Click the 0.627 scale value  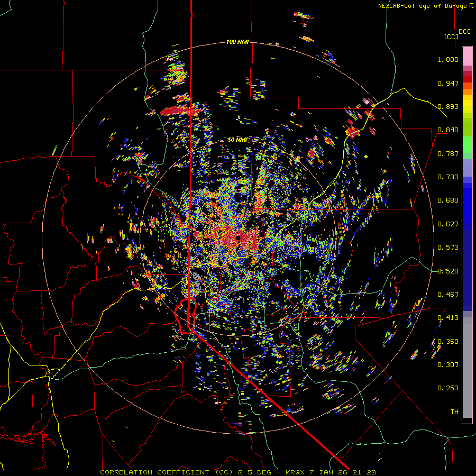[448, 224]
